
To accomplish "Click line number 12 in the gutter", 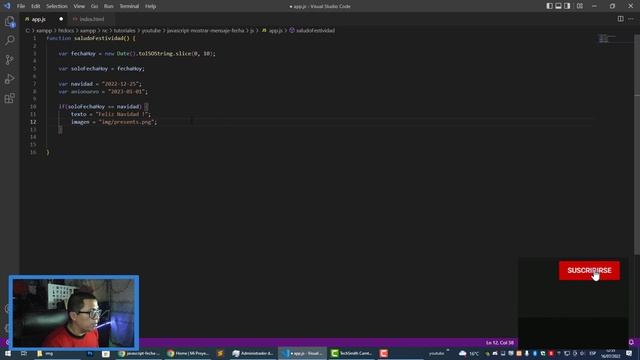I will [x=33, y=122].
